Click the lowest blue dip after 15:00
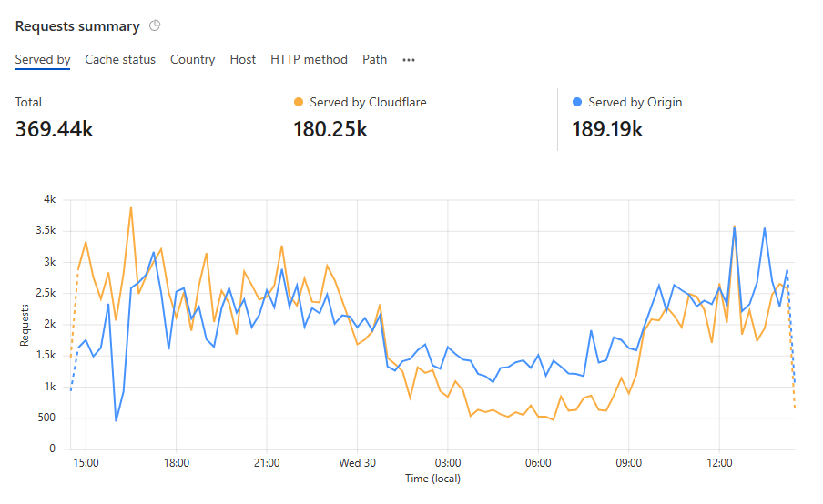 point(116,420)
